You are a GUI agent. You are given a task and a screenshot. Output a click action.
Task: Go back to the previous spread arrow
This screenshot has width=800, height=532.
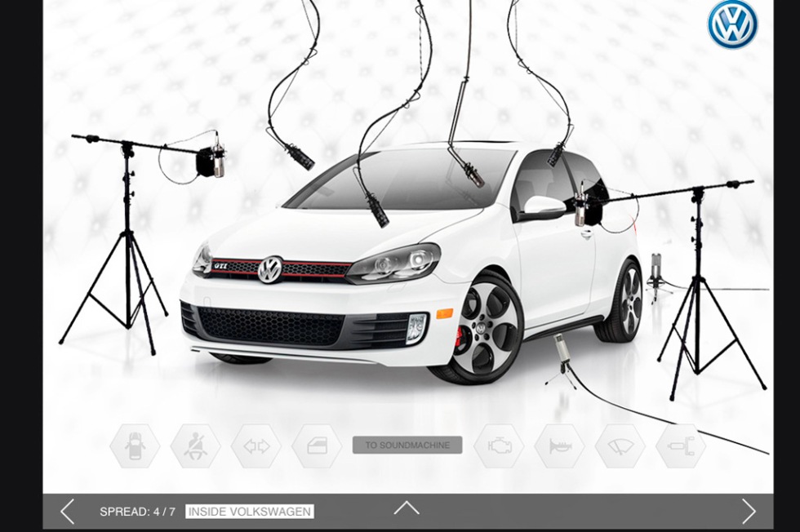[68, 512]
